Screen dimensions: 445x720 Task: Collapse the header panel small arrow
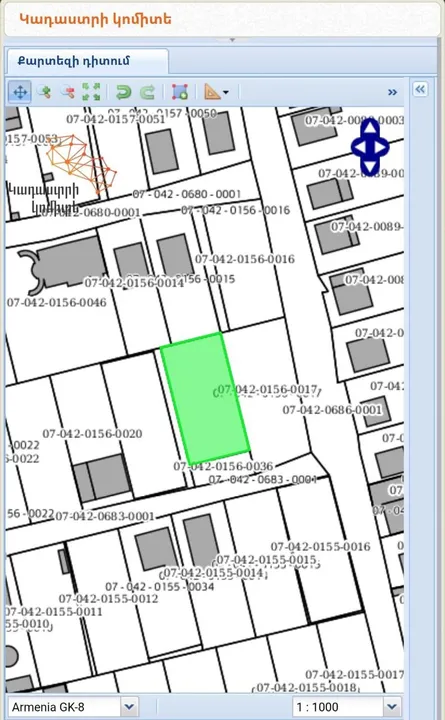[x=232, y=40]
